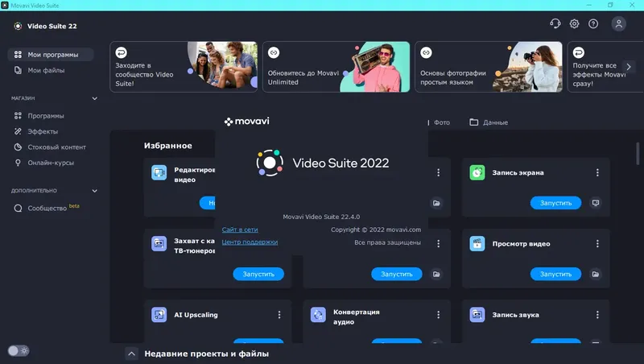Click the vertical scrollbar of programs list
The width and height of the screenshot is (644, 364).
point(638,154)
